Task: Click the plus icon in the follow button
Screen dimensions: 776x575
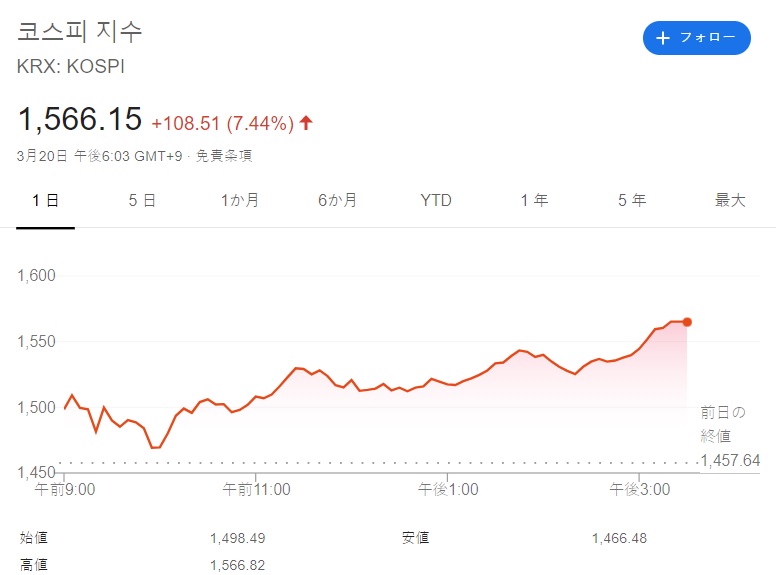Action: 663,38
